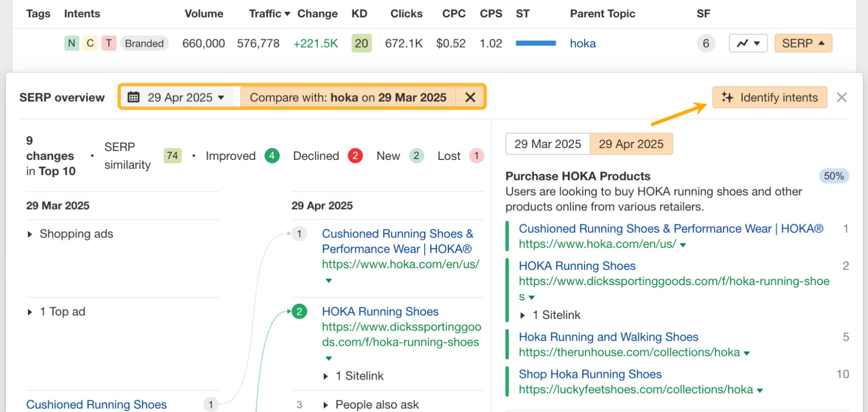Click the KD score 20 badge

point(361,43)
